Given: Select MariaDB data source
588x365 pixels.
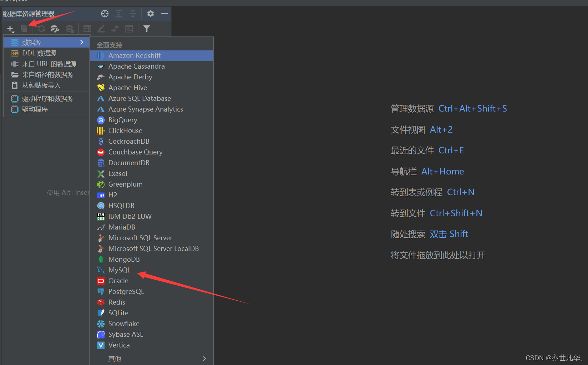Looking at the screenshot, I should pyautogui.click(x=152, y=227).
